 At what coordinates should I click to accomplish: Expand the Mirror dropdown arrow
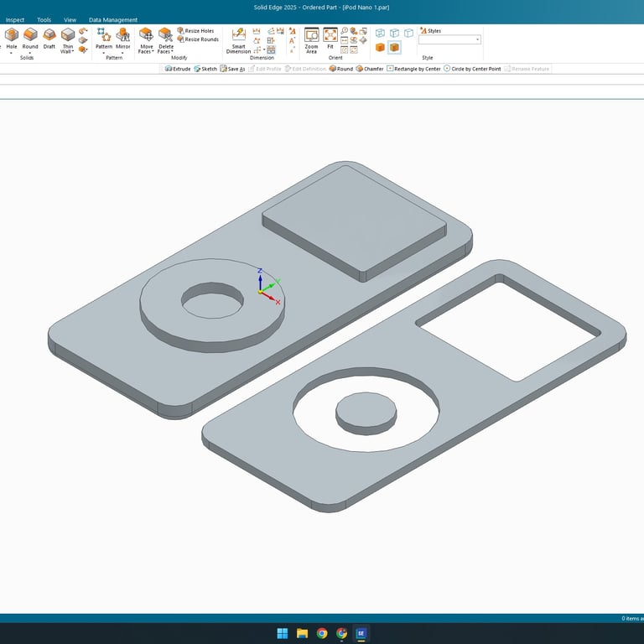tap(122, 53)
